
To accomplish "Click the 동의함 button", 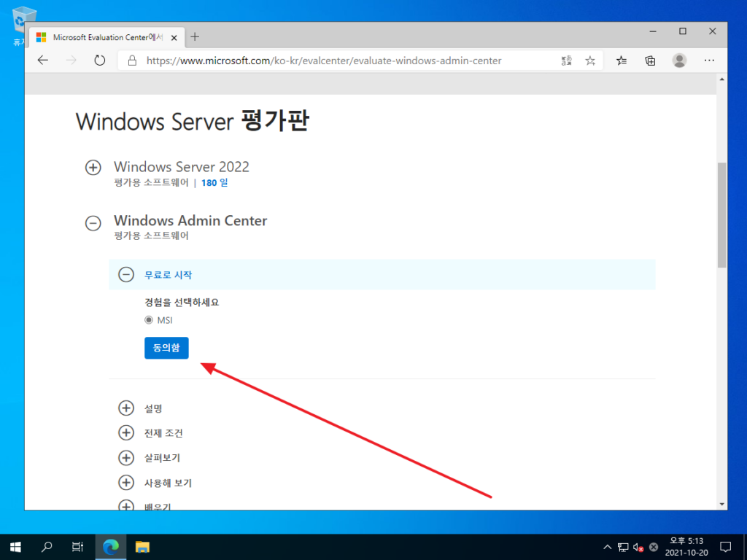I will pos(166,348).
